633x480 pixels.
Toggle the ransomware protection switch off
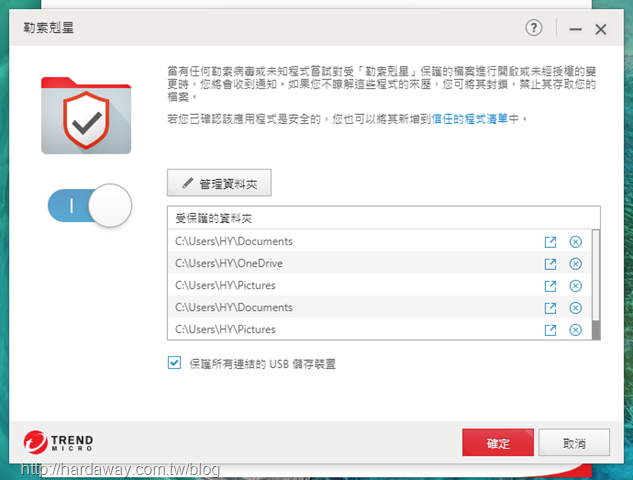tap(90, 205)
